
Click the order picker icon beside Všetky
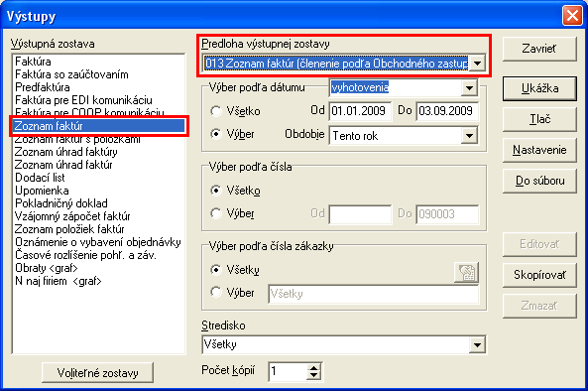pyautogui.click(x=466, y=272)
